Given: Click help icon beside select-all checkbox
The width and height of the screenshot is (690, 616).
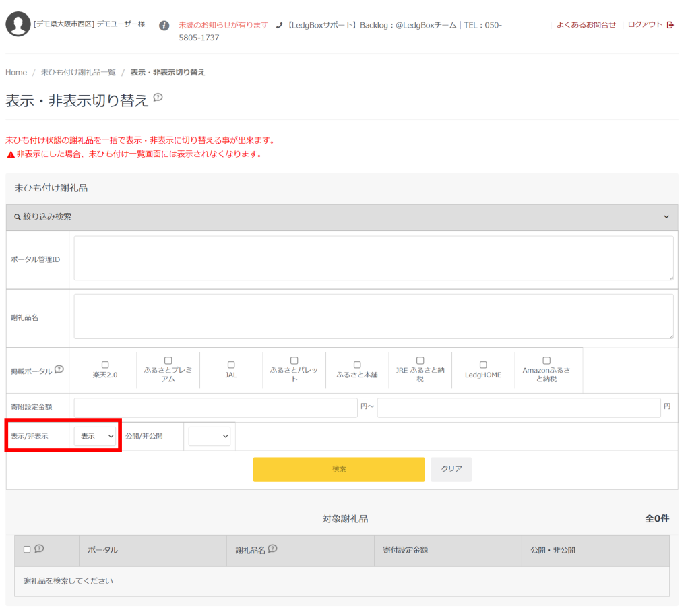Looking at the screenshot, I should [x=39, y=549].
